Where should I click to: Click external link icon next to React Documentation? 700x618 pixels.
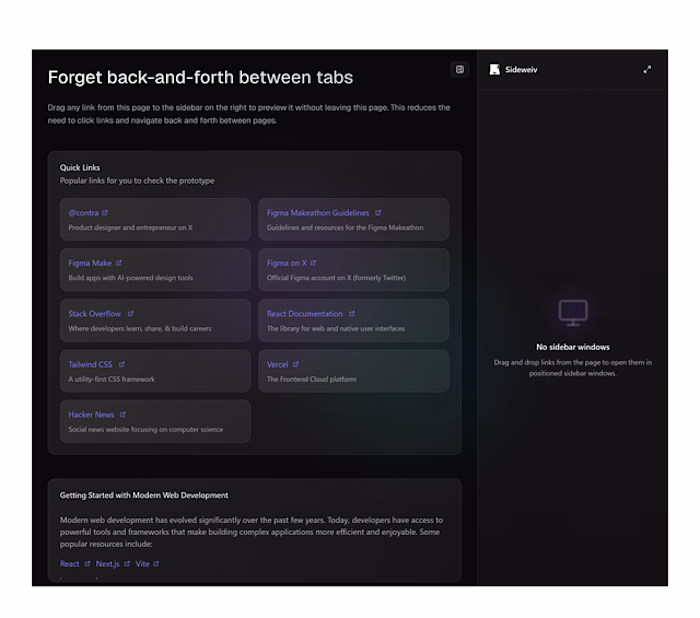352,314
